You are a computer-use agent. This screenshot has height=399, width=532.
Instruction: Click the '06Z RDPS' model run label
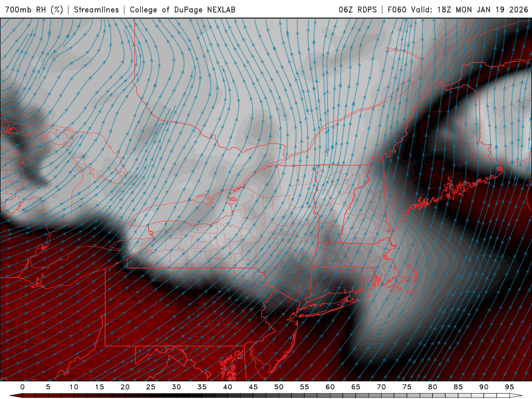[358, 9]
